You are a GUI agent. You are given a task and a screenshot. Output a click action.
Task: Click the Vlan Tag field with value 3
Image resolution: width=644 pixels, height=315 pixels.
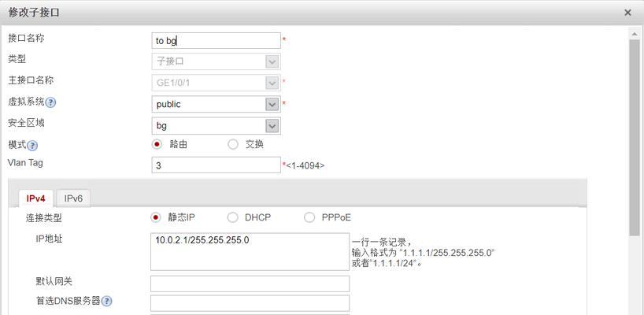pyautogui.click(x=216, y=165)
